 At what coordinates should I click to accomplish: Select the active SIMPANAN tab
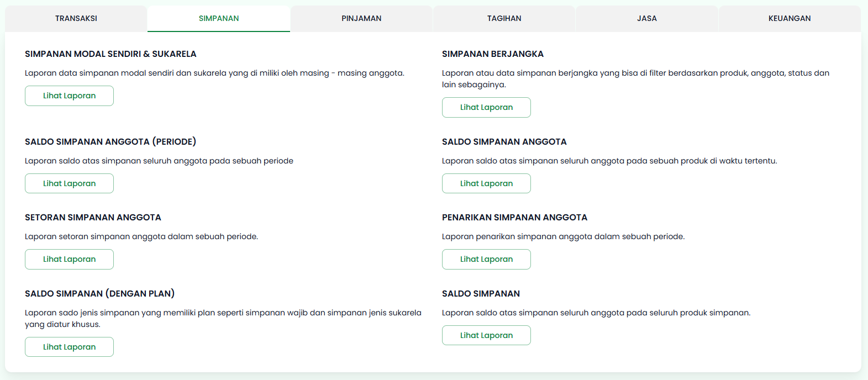coord(218,18)
